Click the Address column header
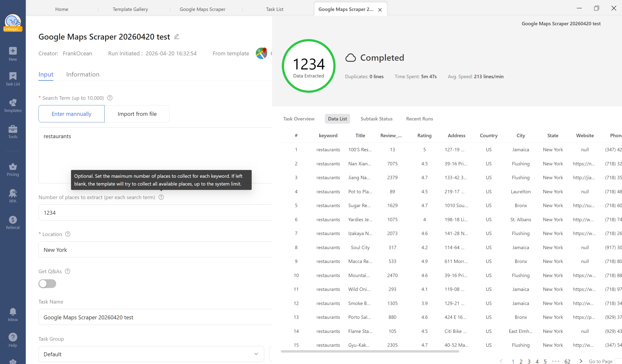This screenshot has height=364, width=622. [456, 135]
